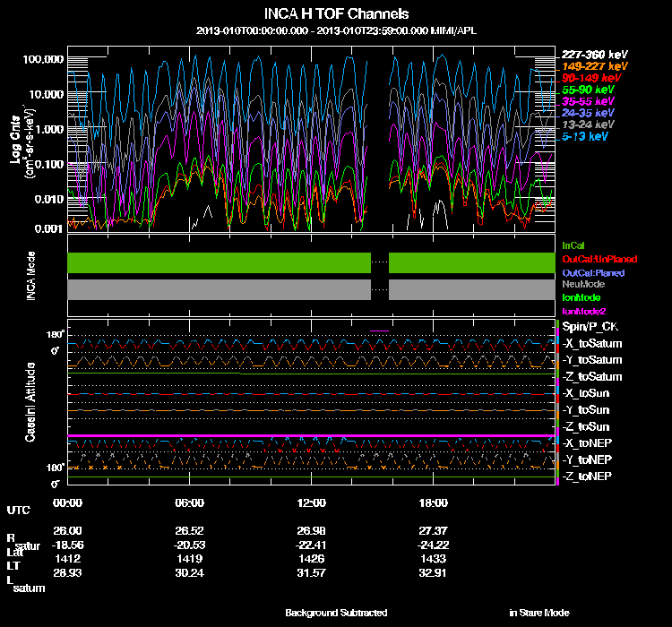Click the 5-13 keV channel label

coord(587,138)
